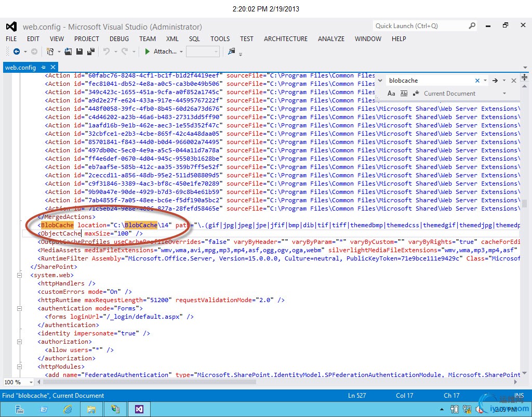Select the web.config tab
Screen dimensions: 532x417
click(x=20, y=67)
